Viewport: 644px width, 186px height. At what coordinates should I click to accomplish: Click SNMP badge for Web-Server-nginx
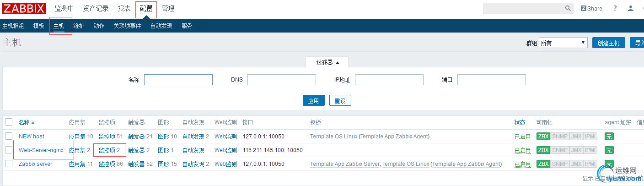pos(560,150)
